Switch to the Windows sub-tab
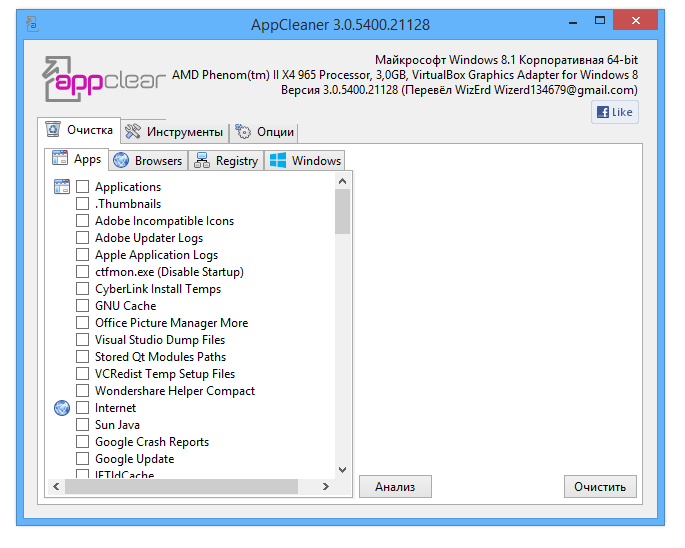This screenshot has height=548, width=685. click(304, 160)
